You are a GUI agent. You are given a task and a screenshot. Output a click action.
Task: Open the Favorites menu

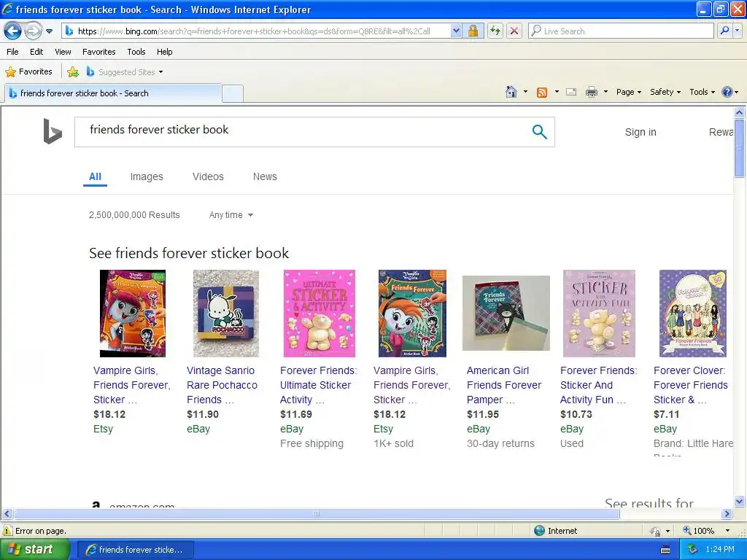point(98,52)
